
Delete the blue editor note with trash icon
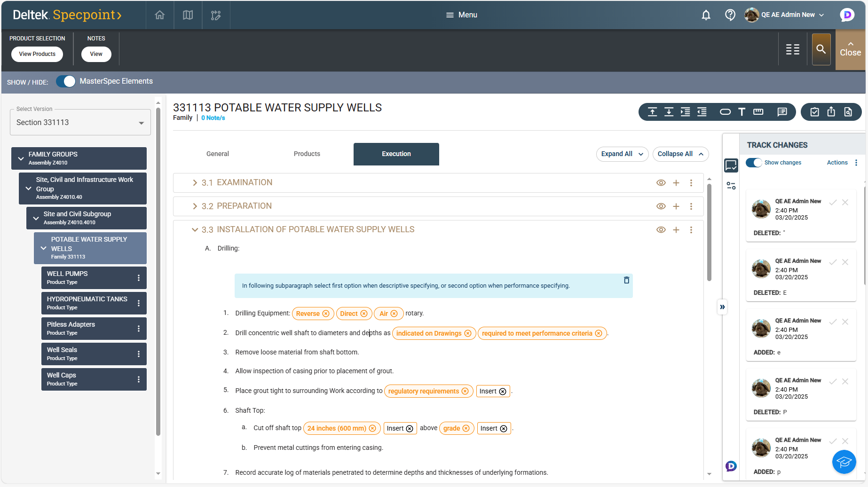(626, 280)
